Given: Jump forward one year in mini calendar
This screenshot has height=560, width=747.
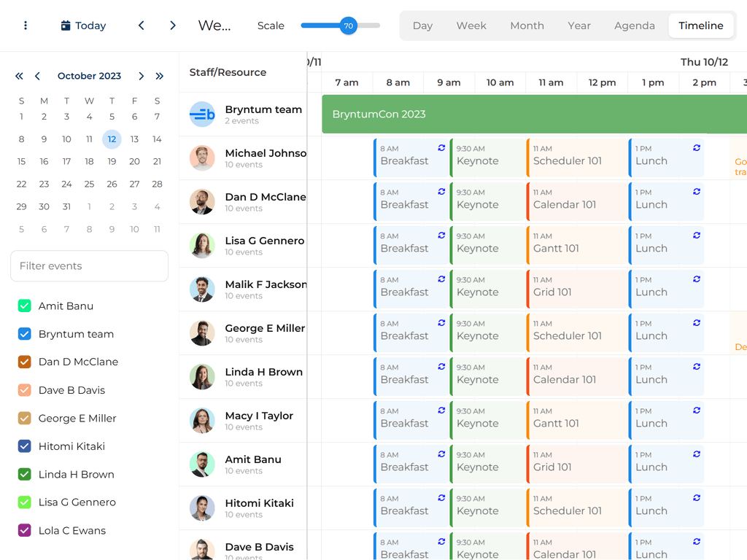Looking at the screenshot, I should (x=160, y=76).
